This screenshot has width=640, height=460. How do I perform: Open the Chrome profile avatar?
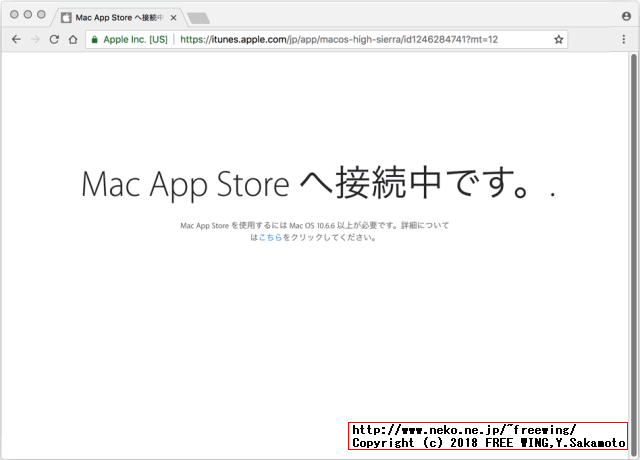(627, 16)
